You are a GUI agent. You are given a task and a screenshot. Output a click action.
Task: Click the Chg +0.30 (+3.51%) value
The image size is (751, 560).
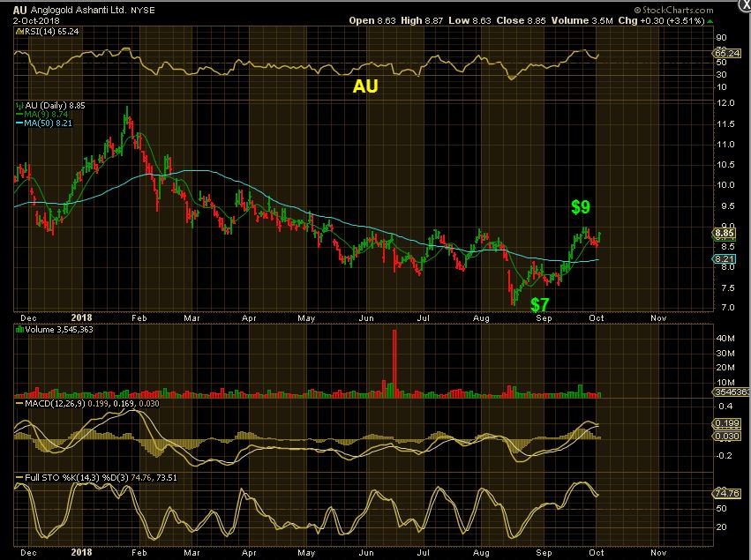pos(661,20)
